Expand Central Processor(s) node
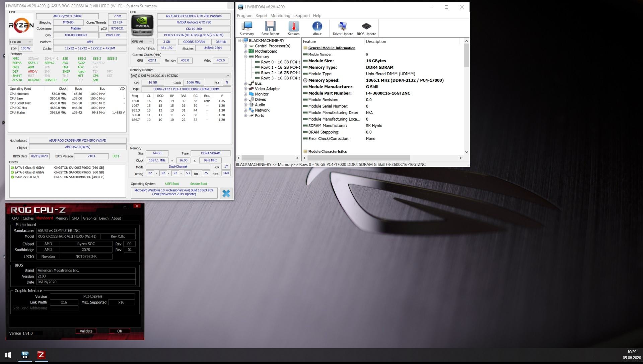The width and height of the screenshot is (643, 364). coord(245,46)
